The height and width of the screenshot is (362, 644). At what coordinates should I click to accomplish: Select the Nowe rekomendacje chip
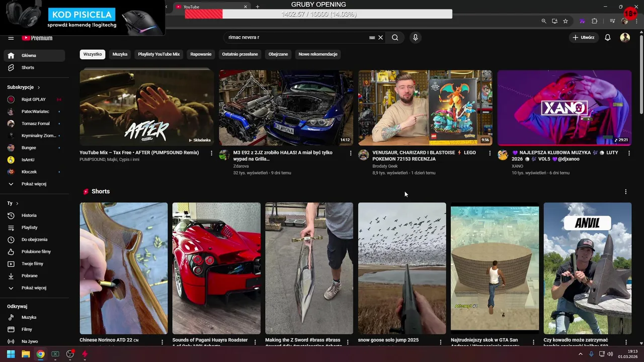coord(318,54)
